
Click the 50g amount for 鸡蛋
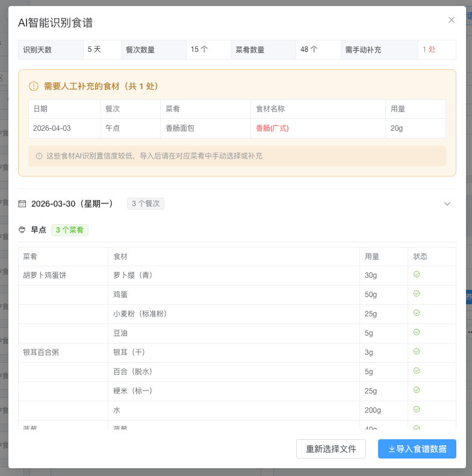coord(371,295)
